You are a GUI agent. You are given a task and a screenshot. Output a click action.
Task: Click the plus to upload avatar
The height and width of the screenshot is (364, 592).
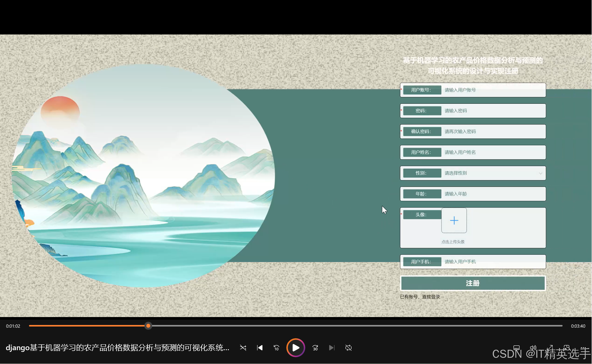[454, 220]
